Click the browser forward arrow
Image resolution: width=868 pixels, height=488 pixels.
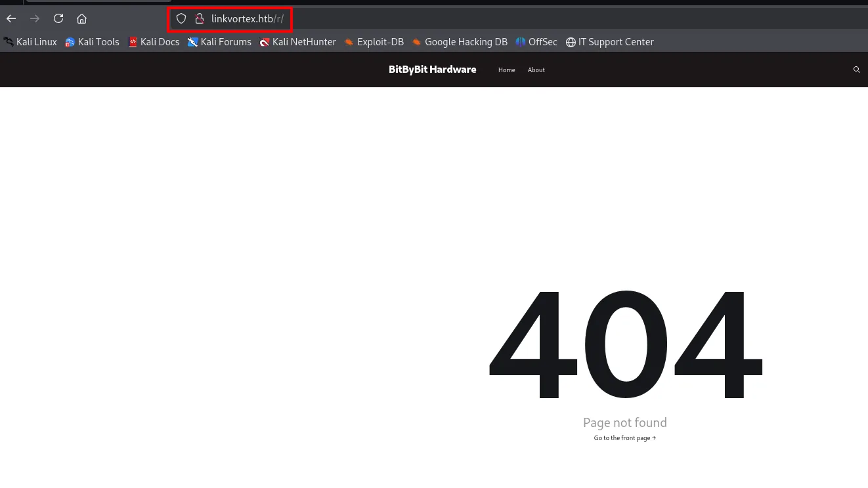pyautogui.click(x=35, y=18)
